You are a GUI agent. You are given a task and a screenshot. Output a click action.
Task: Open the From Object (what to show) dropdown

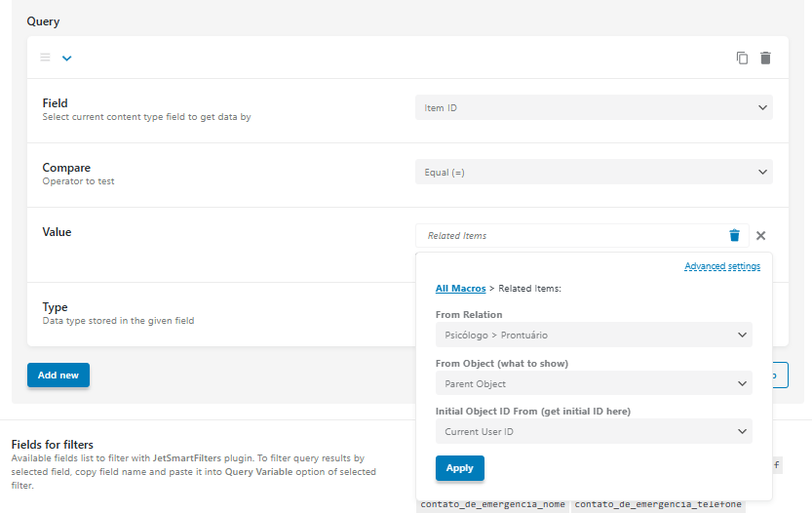[594, 384]
